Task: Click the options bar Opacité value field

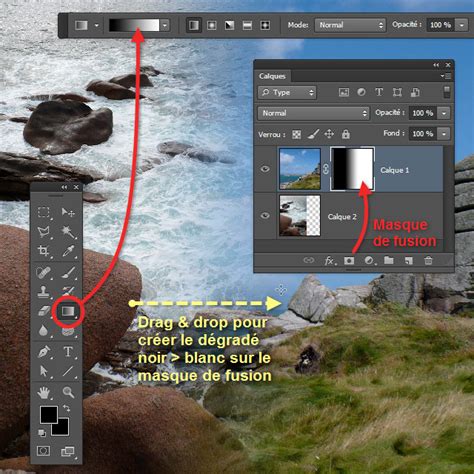Action: click(x=441, y=25)
